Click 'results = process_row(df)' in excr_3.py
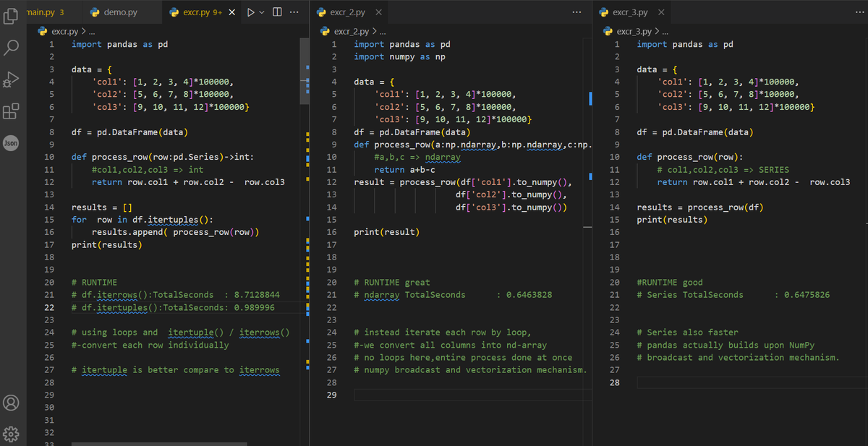Viewport: 868px width, 446px height. point(700,207)
